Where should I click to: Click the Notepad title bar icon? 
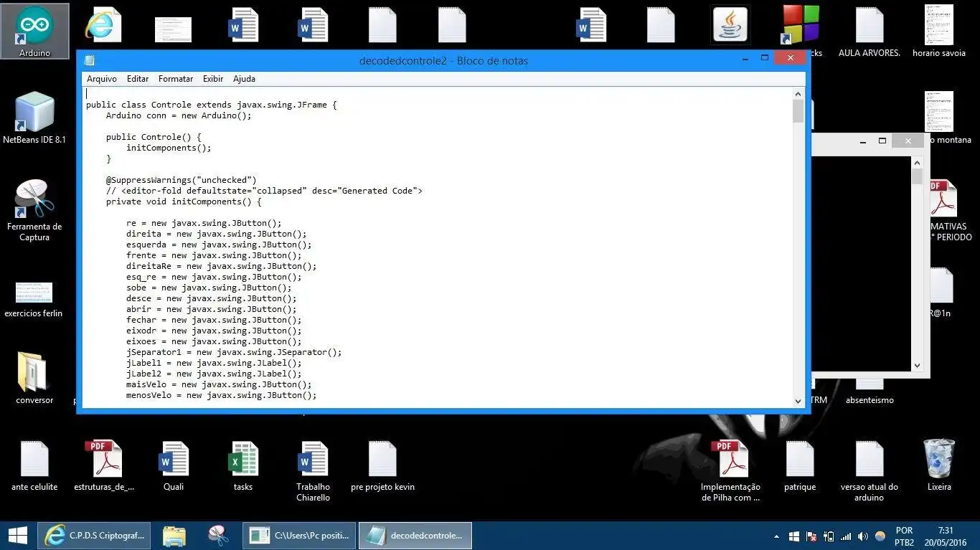point(90,60)
